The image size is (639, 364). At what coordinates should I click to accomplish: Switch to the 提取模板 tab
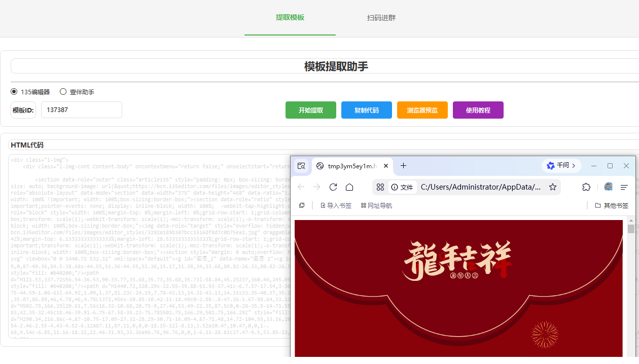tap(290, 18)
